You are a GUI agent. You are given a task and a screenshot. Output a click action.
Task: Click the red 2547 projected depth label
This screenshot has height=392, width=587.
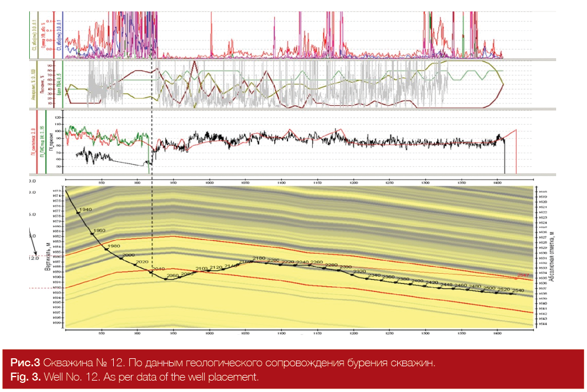pyautogui.click(x=524, y=275)
